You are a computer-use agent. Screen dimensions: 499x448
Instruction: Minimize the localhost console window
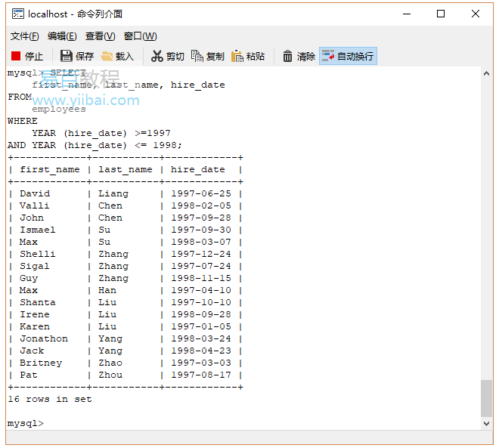(407, 14)
